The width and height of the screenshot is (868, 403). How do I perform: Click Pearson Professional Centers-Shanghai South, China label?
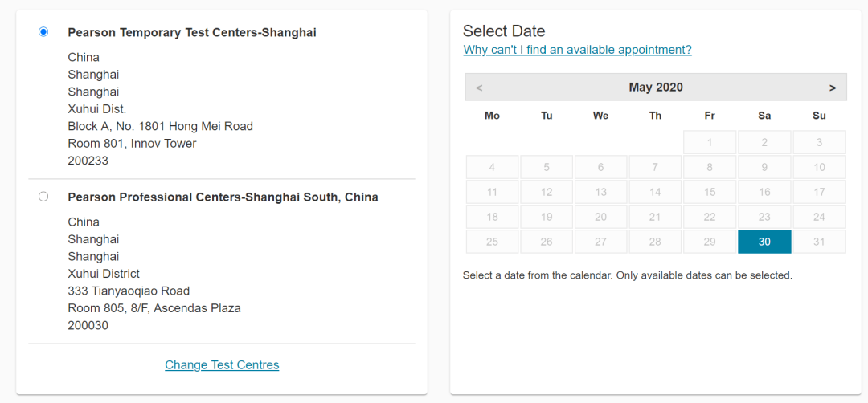pos(223,197)
